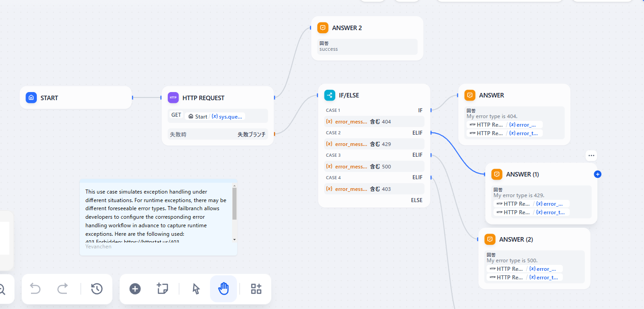Click the CASE 2 condition containing 429
The width and height of the screenshot is (644, 309).
click(374, 144)
